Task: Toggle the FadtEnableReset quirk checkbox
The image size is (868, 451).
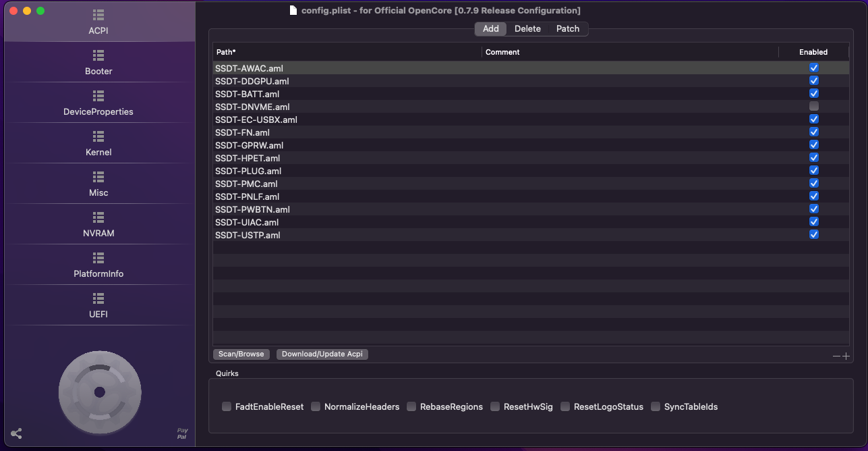Action: click(x=227, y=406)
